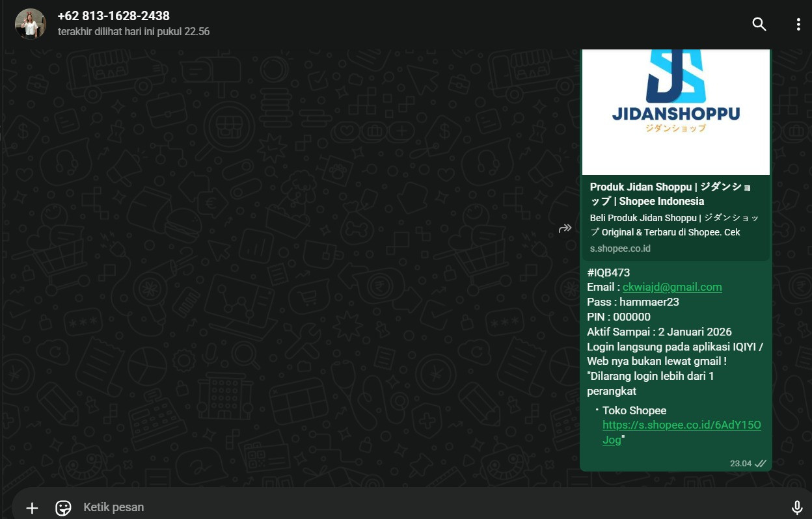This screenshot has width=812, height=519.
Task: Click the message timestamp 23.04
Action: tap(740, 463)
